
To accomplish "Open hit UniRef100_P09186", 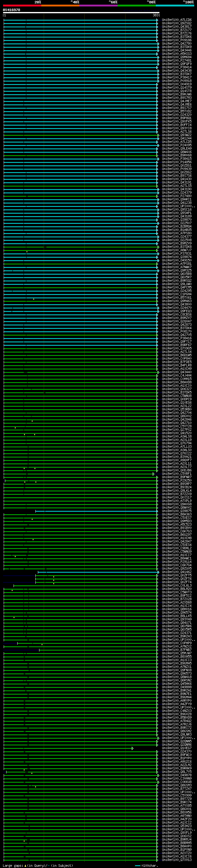I will pyautogui.click(x=176, y=40).
